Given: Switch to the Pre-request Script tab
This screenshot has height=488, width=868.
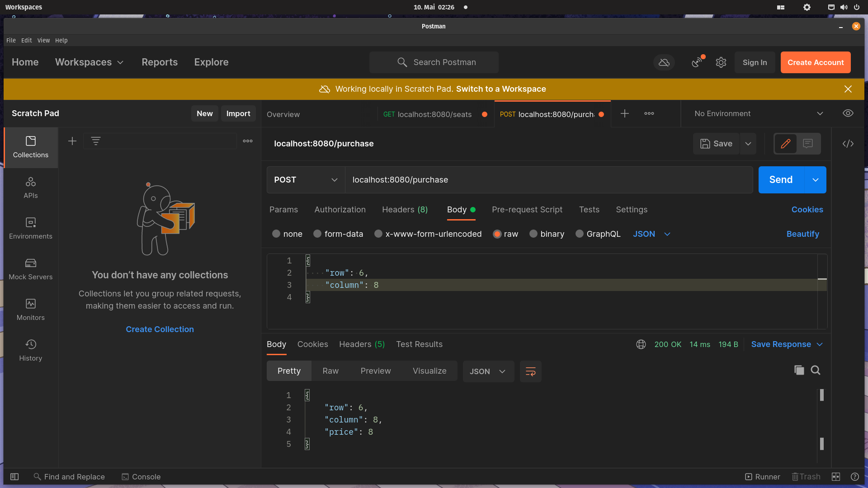Looking at the screenshot, I should (527, 210).
